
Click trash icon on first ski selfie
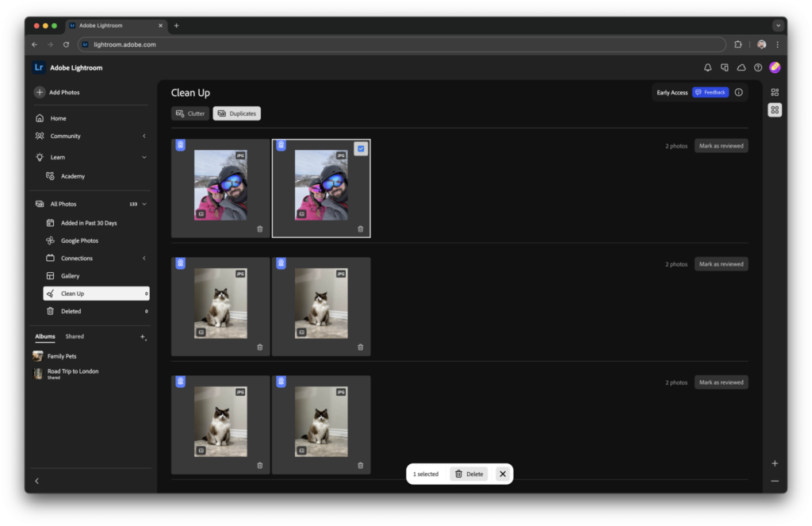point(260,229)
